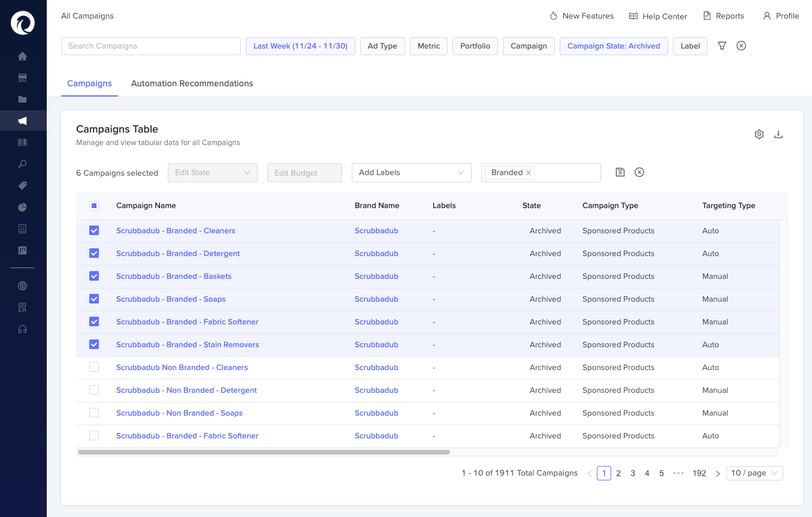
Task: Change results per page using 10 / page dropdown
Action: pos(754,473)
